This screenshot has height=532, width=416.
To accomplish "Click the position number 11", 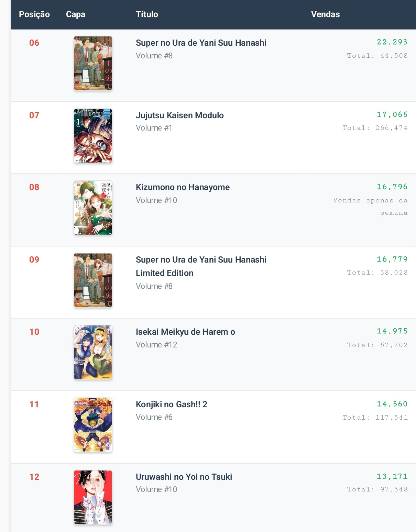I will [x=34, y=404].
